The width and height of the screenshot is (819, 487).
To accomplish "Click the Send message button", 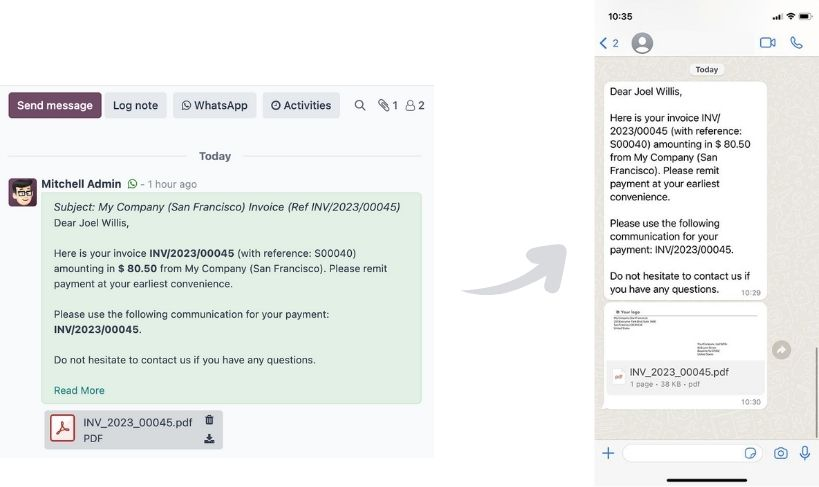I will pos(55,105).
